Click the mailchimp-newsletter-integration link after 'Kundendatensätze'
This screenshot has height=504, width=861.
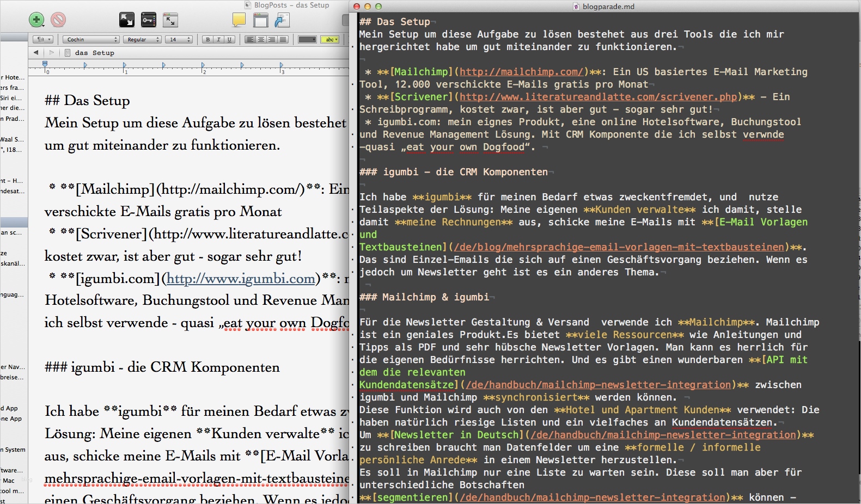[598, 385]
